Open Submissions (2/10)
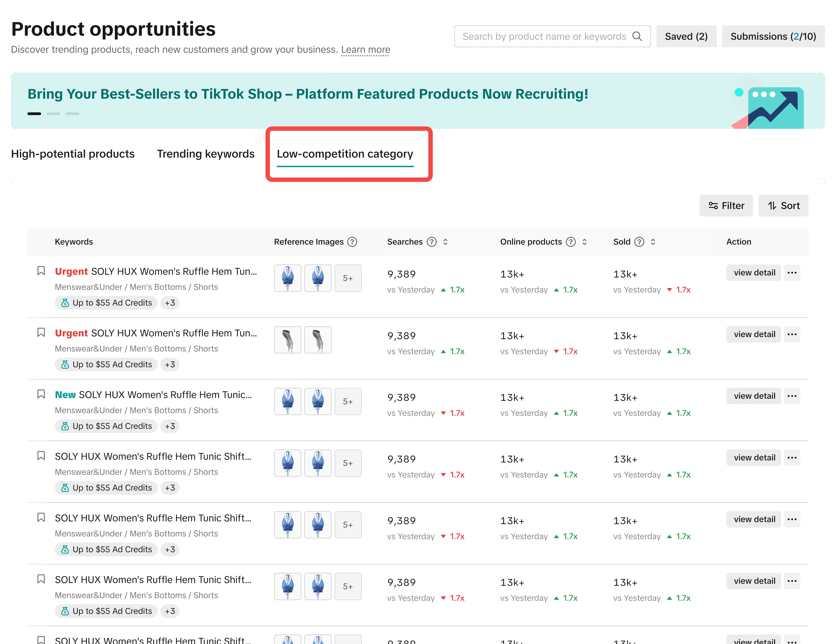 click(x=773, y=36)
